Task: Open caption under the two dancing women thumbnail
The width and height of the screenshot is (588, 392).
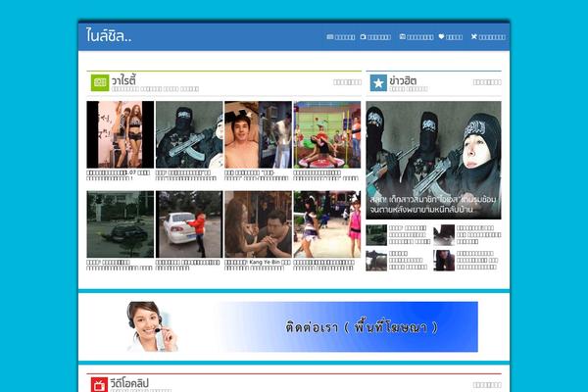Action: (x=119, y=175)
